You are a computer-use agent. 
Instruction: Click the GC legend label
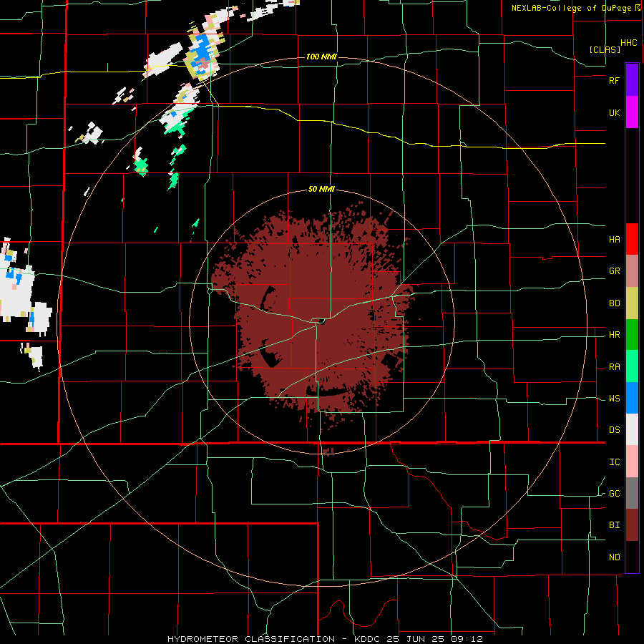point(614,494)
